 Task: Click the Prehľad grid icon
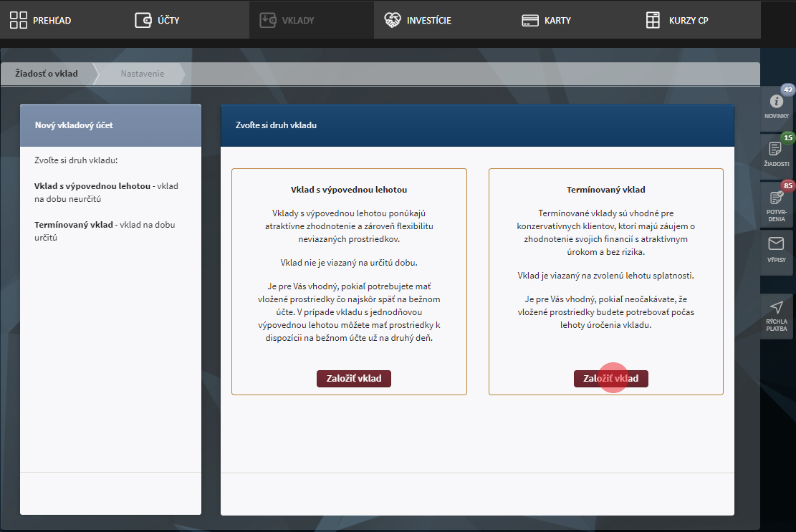(19, 20)
